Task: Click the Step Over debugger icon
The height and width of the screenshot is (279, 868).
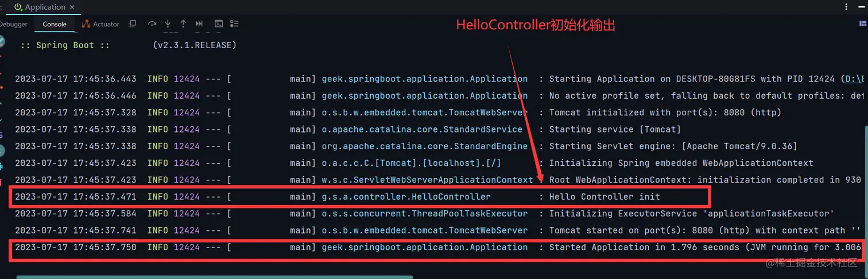Action: click(x=152, y=24)
